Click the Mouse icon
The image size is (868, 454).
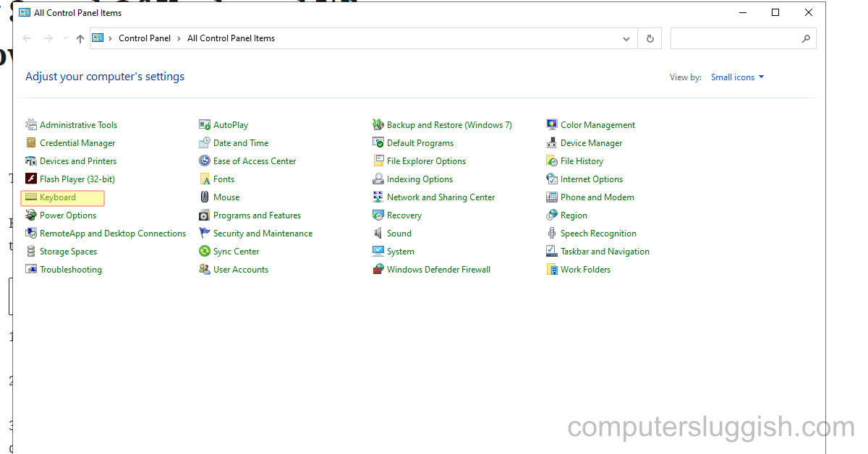[205, 197]
